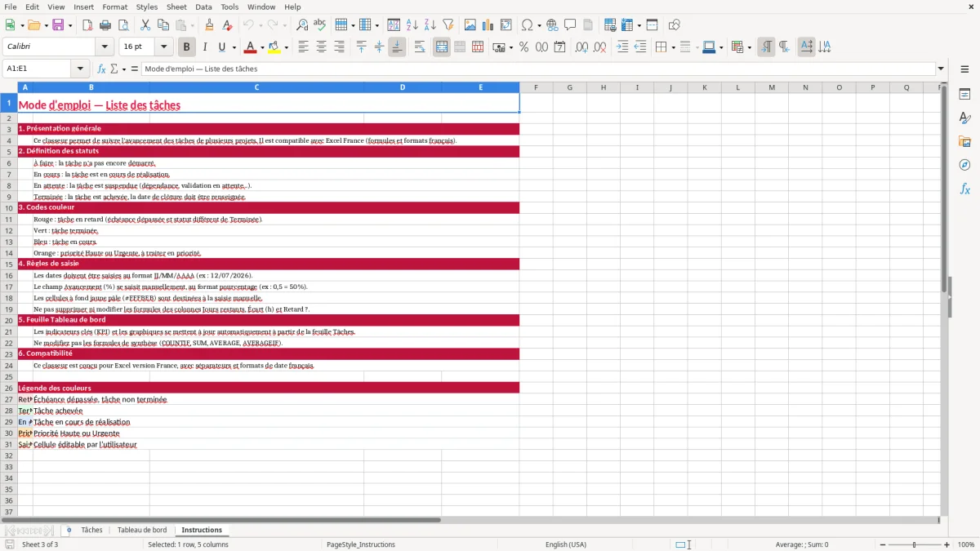Clear direct formatting
Screen dimensions: 980x551
pyautogui.click(x=227, y=25)
